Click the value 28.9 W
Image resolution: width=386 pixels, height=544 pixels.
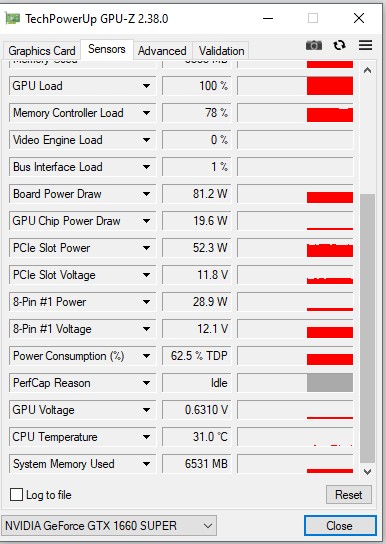(197, 302)
